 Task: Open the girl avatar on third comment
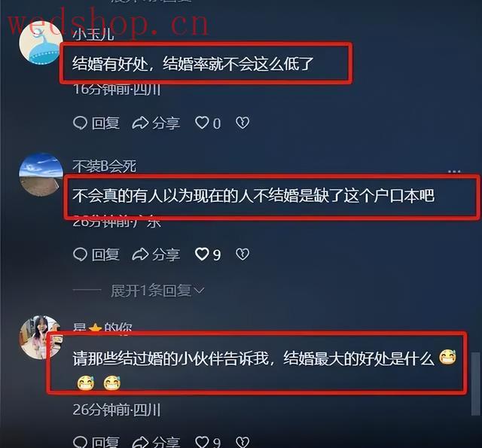click(x=38, y=337)
